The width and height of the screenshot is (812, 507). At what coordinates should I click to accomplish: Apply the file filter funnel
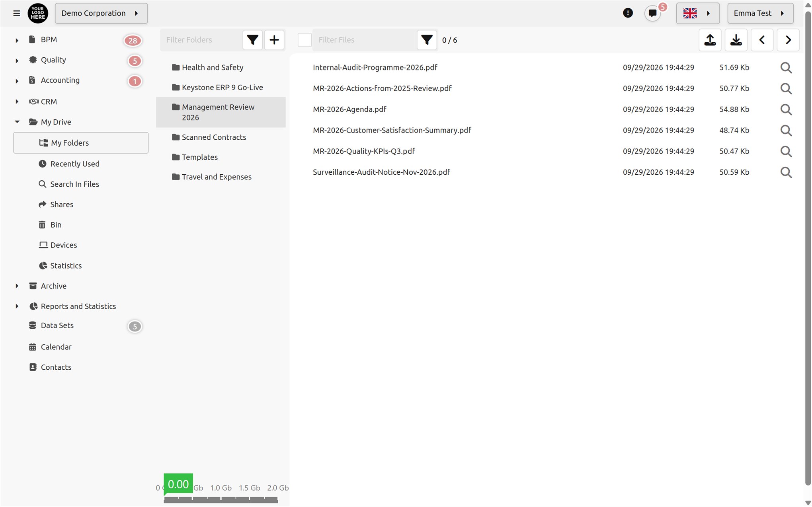click(427, 40)
